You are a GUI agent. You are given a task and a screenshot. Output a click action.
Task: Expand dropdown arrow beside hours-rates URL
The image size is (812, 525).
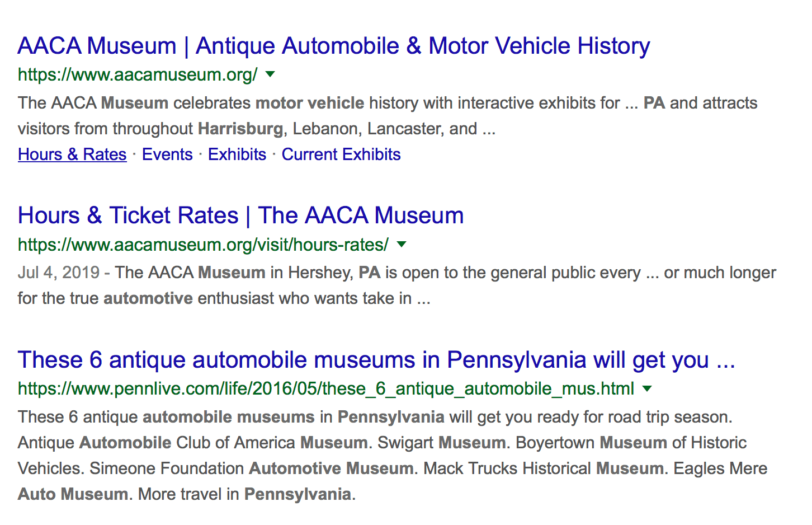(x=401, y=244)
